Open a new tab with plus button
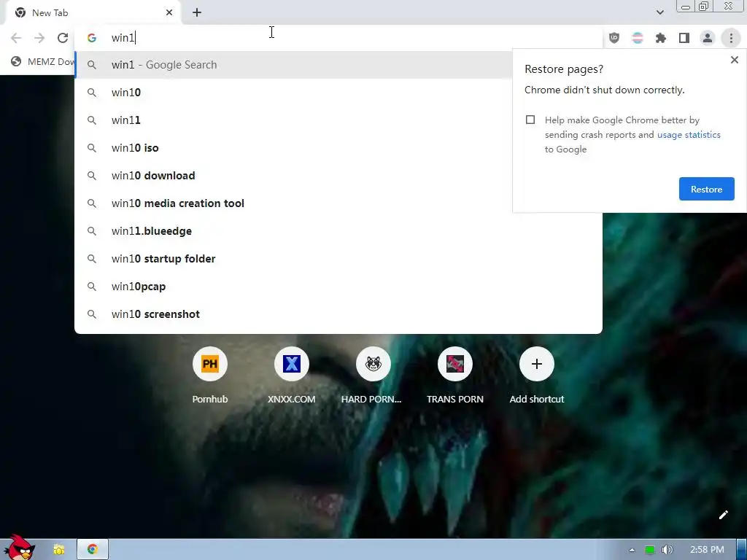 point(197,13)
